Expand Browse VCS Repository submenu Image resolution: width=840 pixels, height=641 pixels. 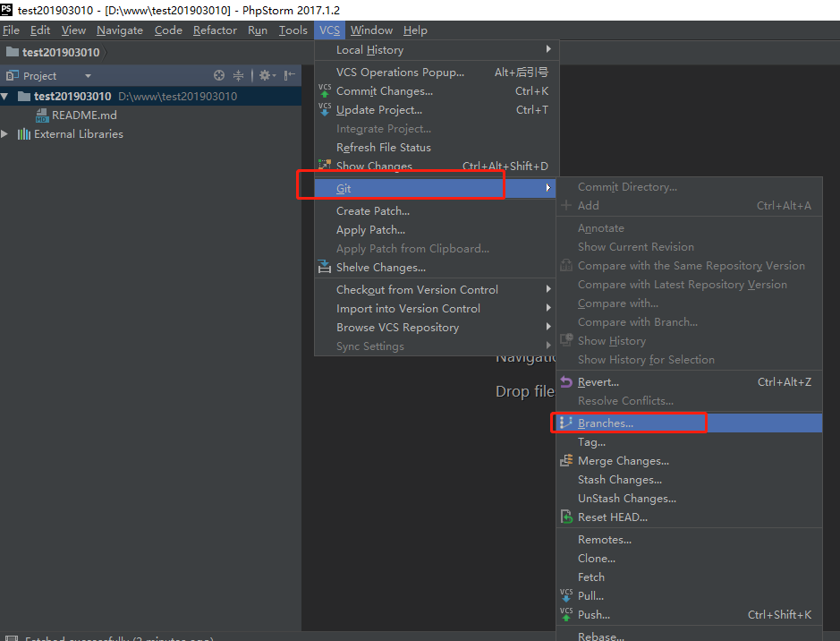click(x=435, y=328)
